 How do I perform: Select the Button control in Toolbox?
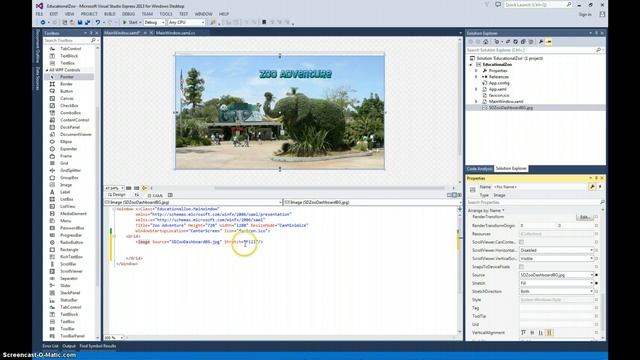tap(69, 91)
